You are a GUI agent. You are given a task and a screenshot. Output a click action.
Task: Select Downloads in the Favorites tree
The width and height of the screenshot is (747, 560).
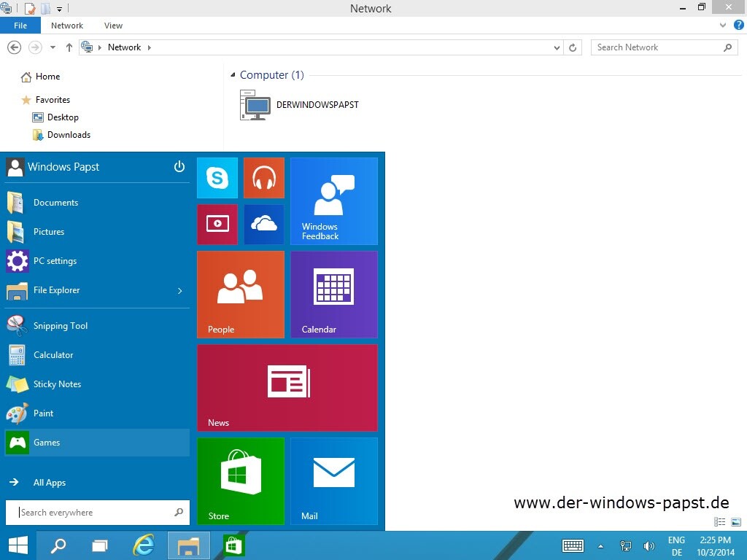point(69,135)
